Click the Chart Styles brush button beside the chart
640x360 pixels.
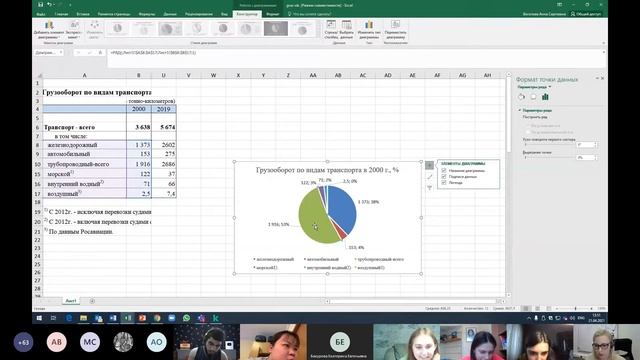pos(429,177)
